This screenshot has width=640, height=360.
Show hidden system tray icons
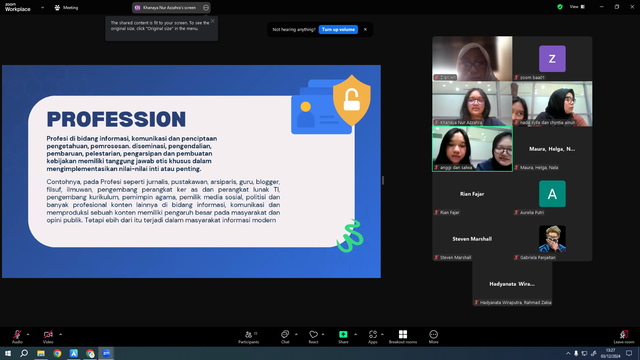568,353
